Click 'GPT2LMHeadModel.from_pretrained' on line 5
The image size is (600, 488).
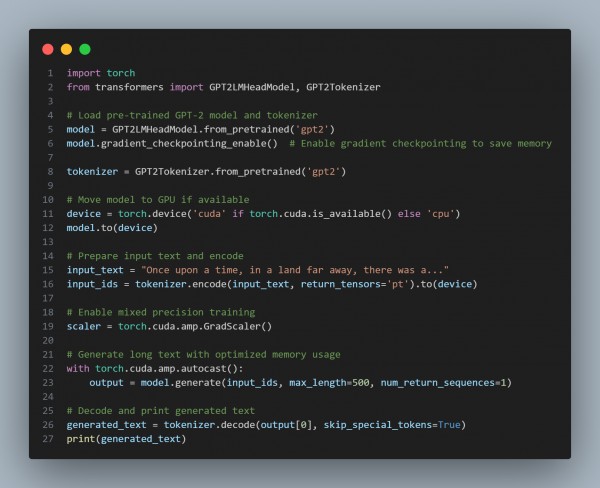click(x=201, y=129)
